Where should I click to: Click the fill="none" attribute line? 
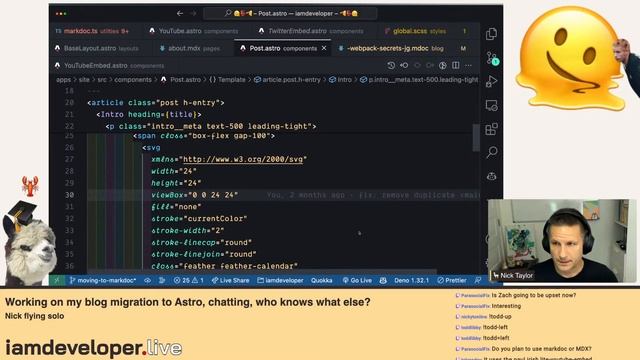click(176, 207)
